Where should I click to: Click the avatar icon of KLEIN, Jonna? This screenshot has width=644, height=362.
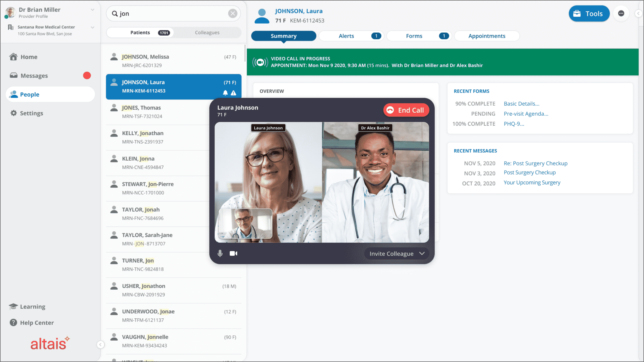(x=114, y=159)
